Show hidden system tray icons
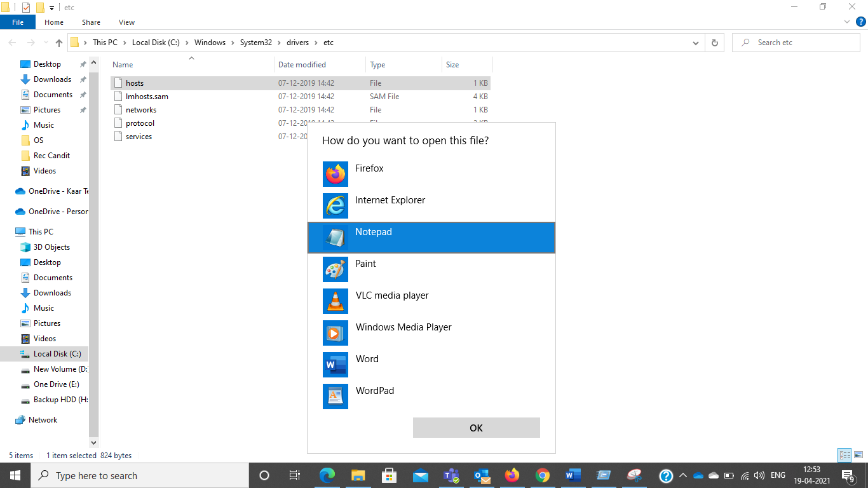 click(683, 475)
